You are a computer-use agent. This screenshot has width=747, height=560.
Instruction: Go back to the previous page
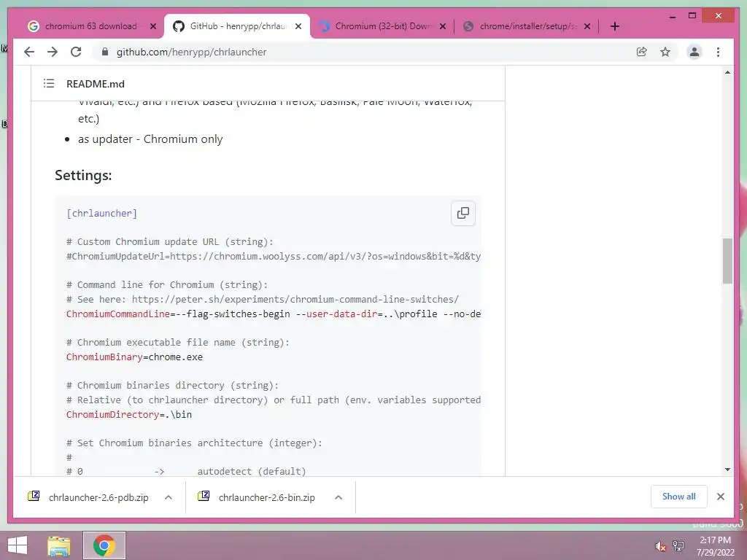(x=29, y=52)
